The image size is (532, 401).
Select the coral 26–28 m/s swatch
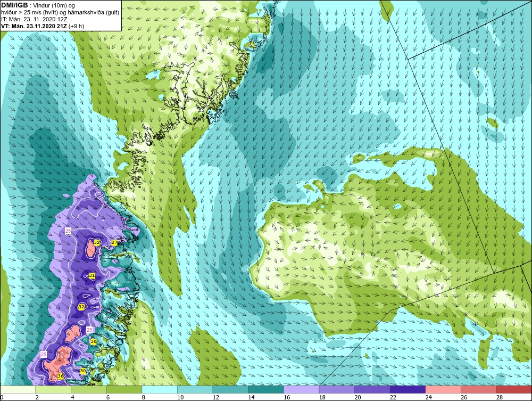coord(479,389)
